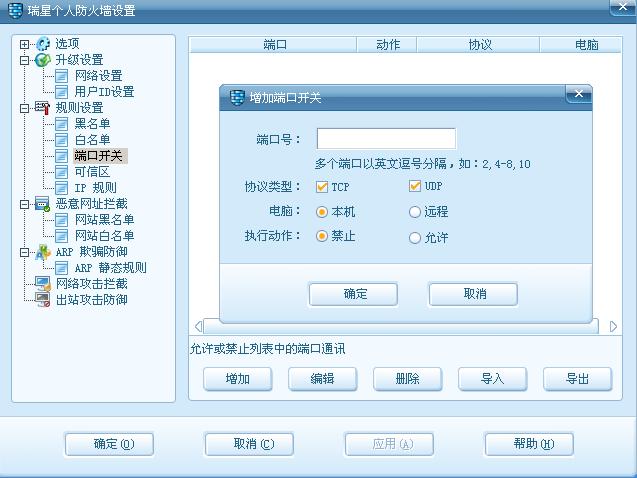Select 网络设置 in the tree
637x478 pixels.
click(98, 76)
